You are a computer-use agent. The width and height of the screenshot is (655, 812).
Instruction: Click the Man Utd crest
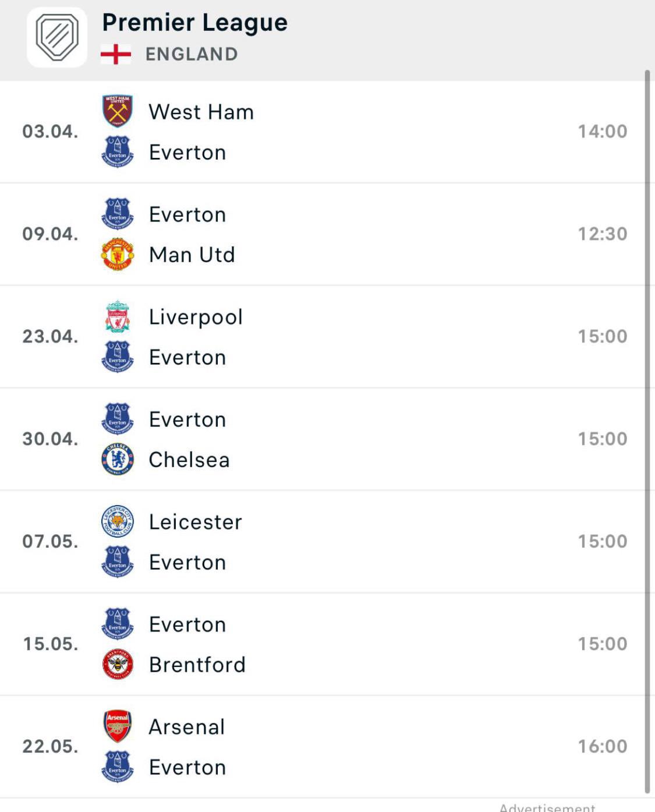point(118,255)
